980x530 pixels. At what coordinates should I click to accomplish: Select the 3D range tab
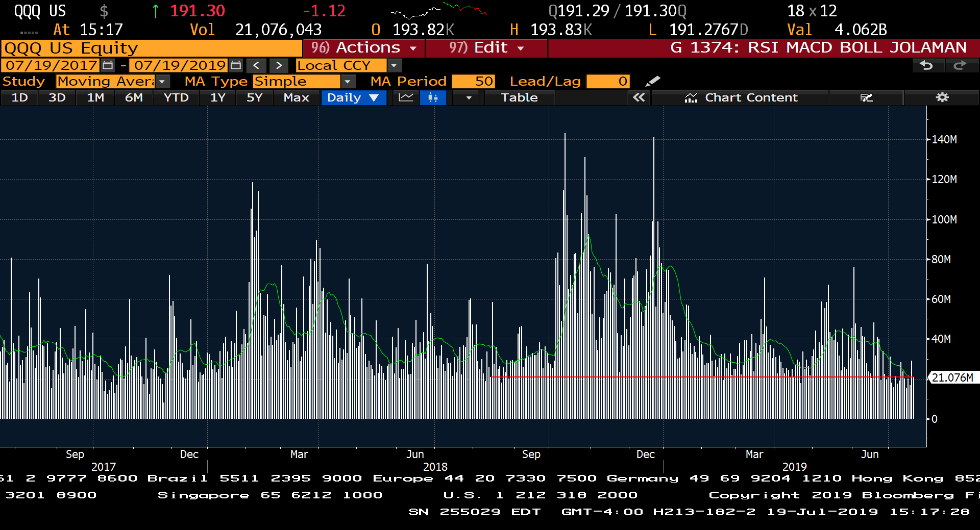[57, 97]
